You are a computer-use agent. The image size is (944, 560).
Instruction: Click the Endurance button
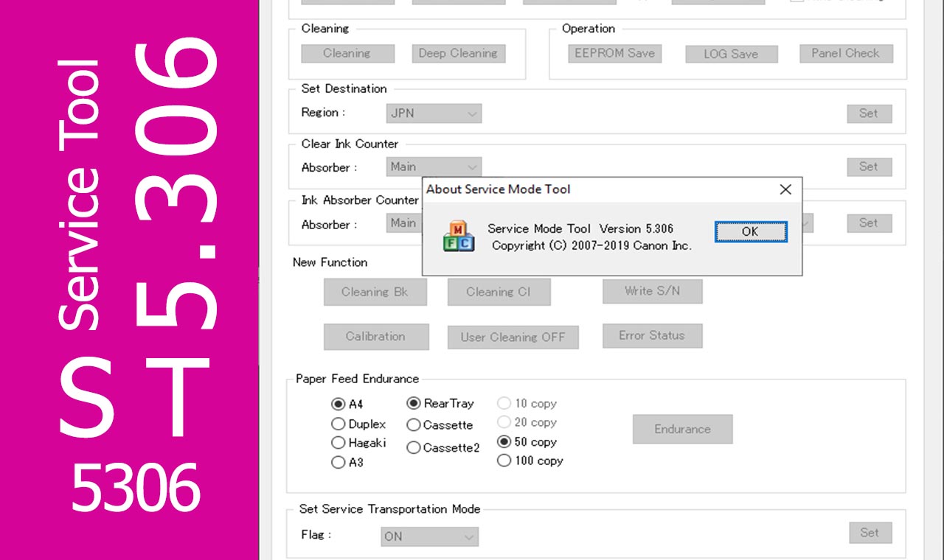click(x=682, y=429)
